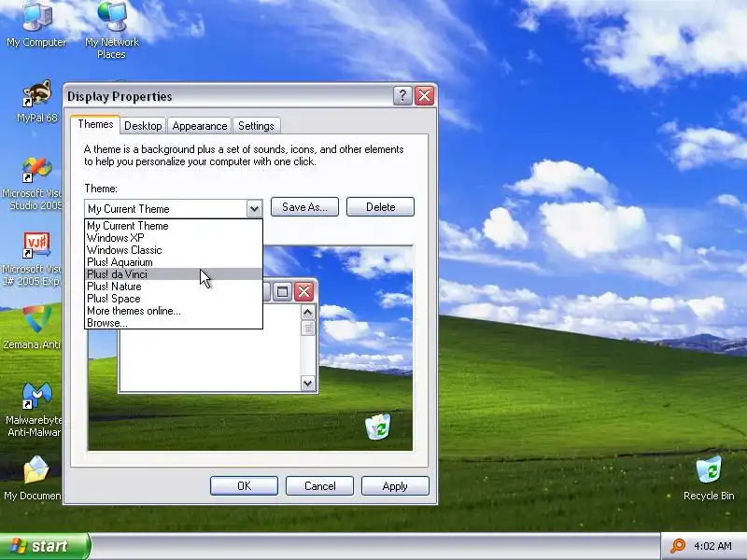Switch to the Desktop tab
This screenshot has height=560, width=747.
point(143,126)
